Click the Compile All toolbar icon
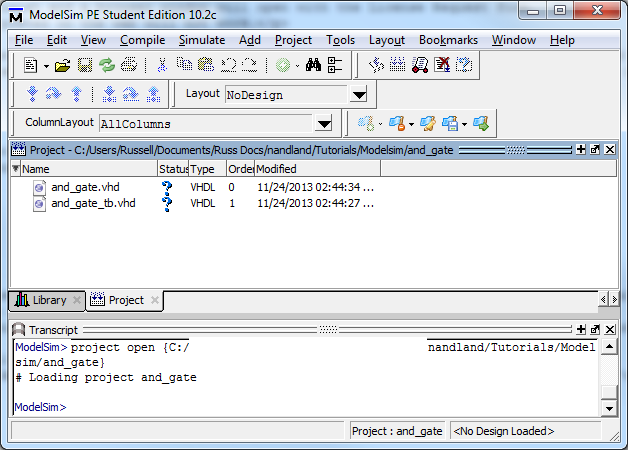628x450 pixels. click(397, 64)
